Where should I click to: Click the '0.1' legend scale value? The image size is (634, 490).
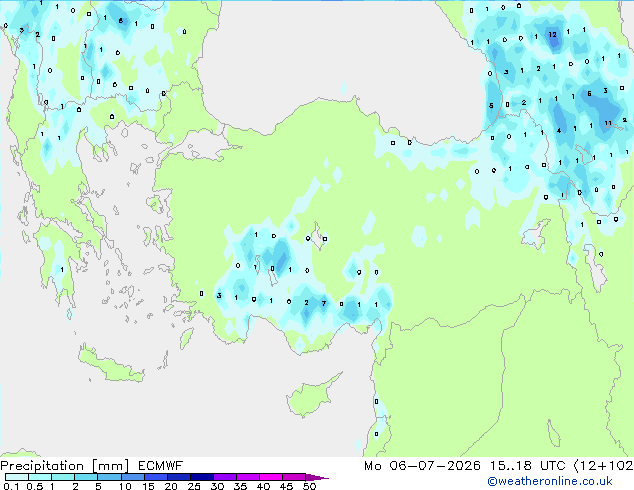coord(11,486)
